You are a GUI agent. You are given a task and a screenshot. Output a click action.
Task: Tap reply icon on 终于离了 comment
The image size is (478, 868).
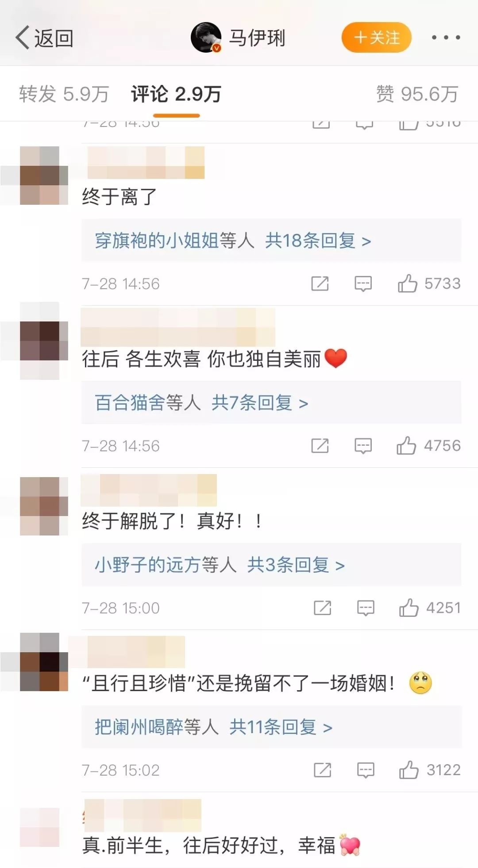(x=363, y=283)
